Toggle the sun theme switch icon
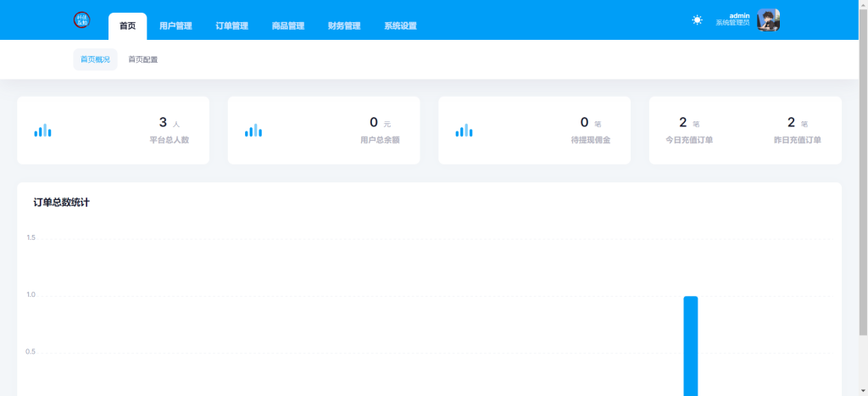Viewport: 868px width, 396px height. pyautogui.click(x=697, y=20)
